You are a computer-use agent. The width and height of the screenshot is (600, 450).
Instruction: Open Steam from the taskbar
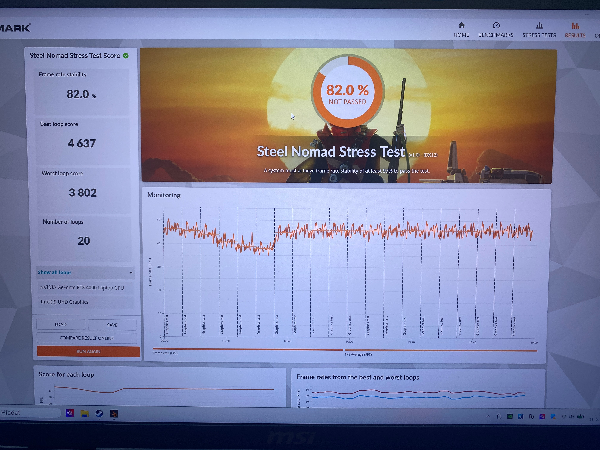(99, 413)
